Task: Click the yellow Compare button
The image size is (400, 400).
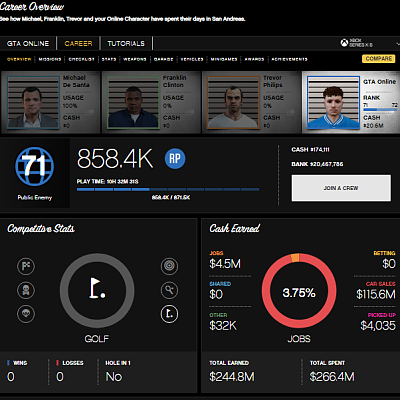Action: pos(379,59)
